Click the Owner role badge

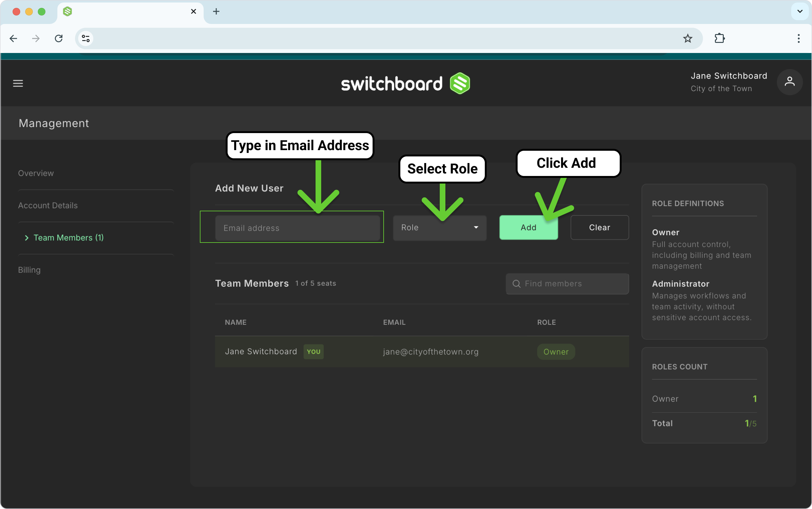click(x=556, y=351)
